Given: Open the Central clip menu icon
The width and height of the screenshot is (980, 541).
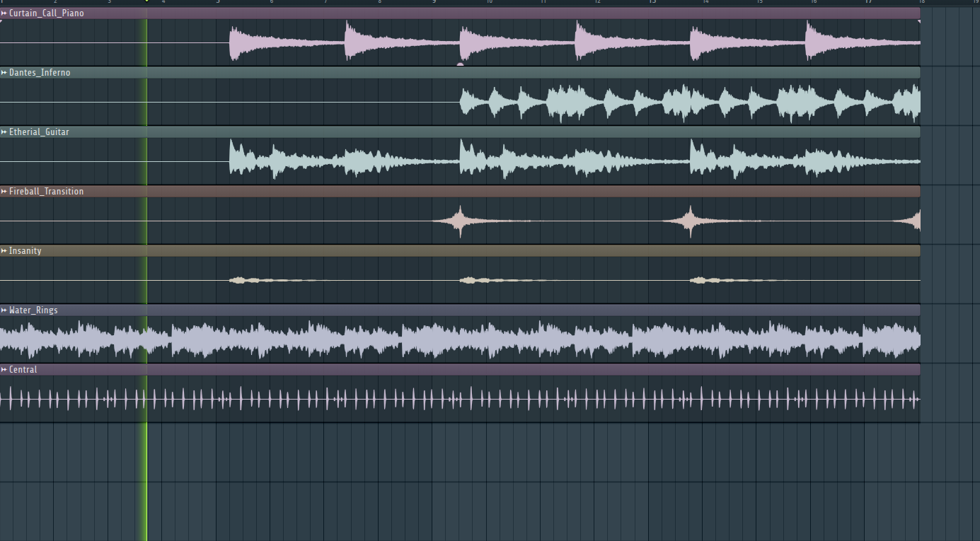Looking at the screenshot, I should point(4,370).
